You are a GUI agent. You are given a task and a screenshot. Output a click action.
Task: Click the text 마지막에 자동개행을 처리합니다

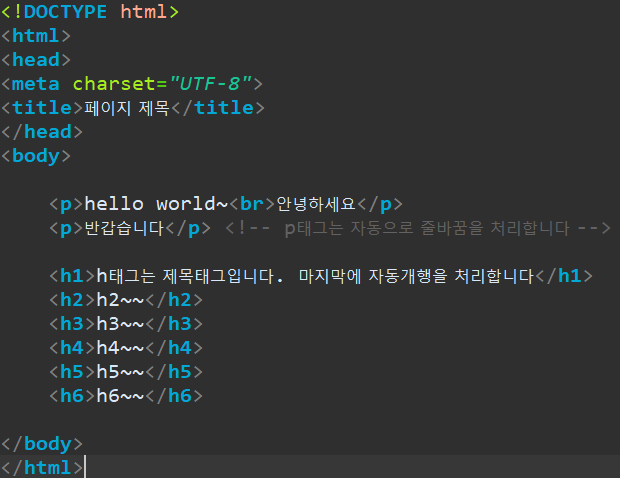(416, 276)
